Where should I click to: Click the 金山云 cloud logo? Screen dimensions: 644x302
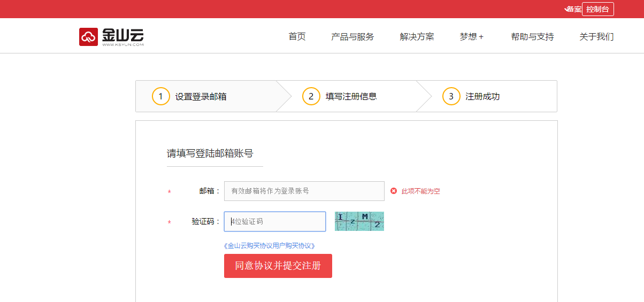(111, 37)
